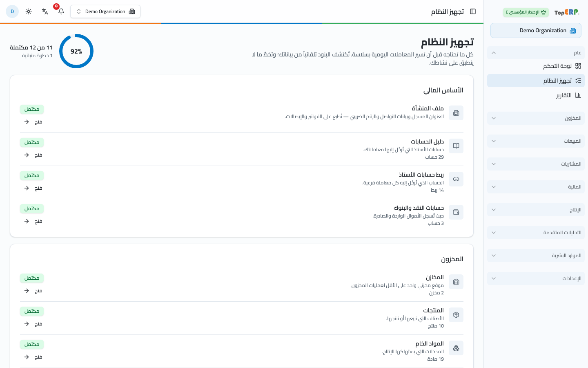Click فتح for ملف المنشأة

(x=33, y=122)
